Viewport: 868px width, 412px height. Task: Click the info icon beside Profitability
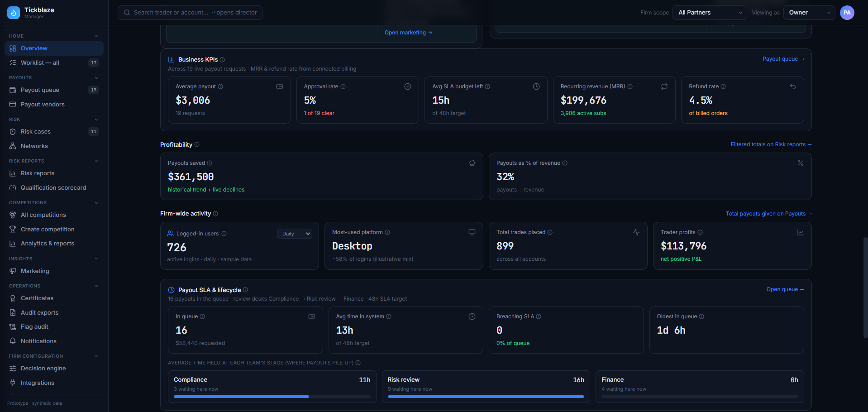[197, 144]
